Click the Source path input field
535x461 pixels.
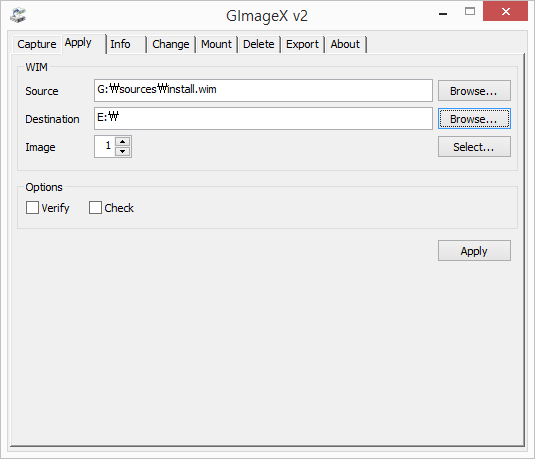[x=263, y=90]
